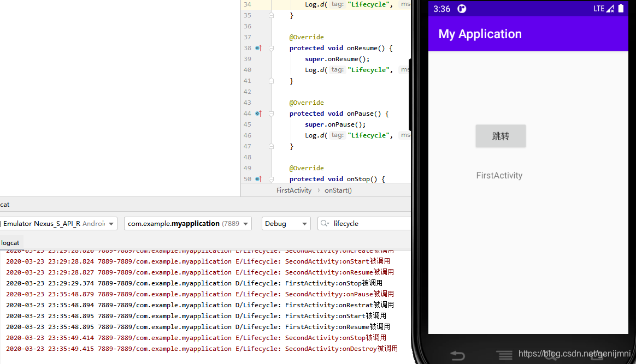636x364 pixels.
Task: Open the Debug log level dropdown
Action: 286,224
